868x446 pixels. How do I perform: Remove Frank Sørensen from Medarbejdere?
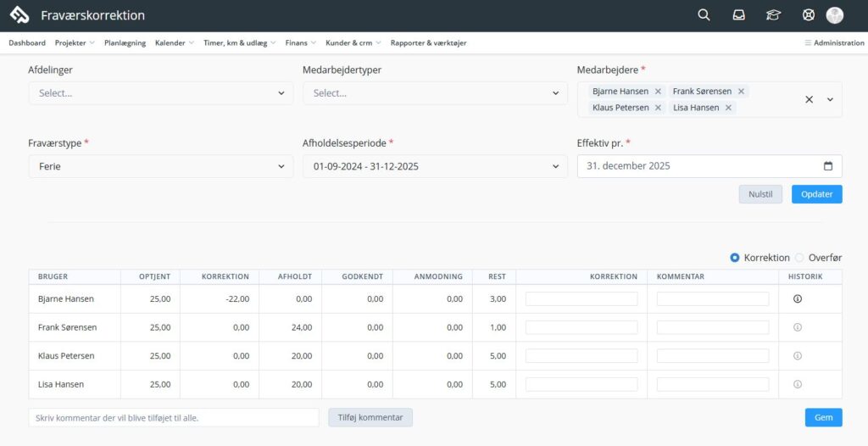point(741,92)
